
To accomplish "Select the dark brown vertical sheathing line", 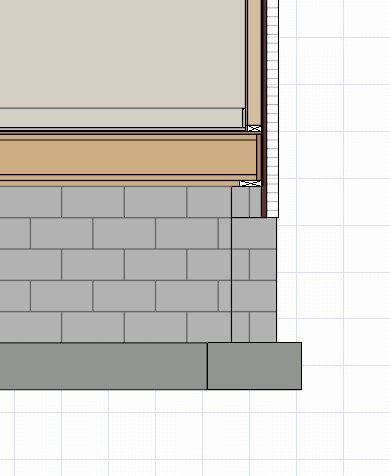I will [x=264, y=109].
